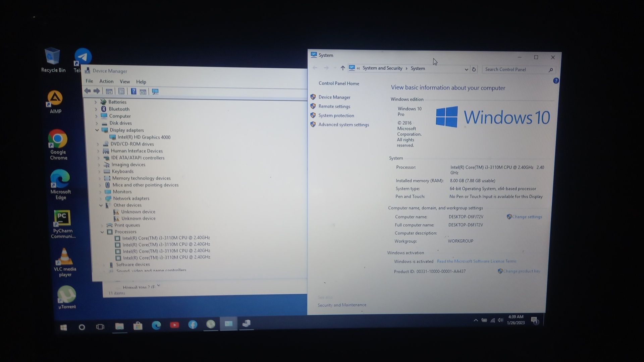This screenshot has height=362, width=644.
Task: Click the Forward arrow in Device Manager toolbar
Action: (97, 91)
